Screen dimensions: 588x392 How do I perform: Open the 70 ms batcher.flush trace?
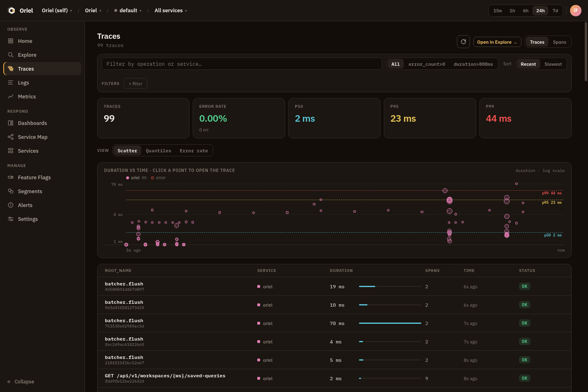(x=334, y=323)
